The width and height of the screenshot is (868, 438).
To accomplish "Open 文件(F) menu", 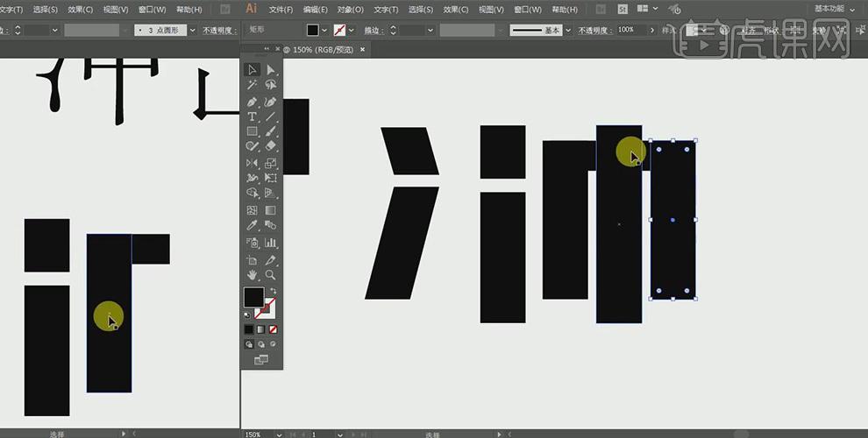I will click(x=281, y=10).
